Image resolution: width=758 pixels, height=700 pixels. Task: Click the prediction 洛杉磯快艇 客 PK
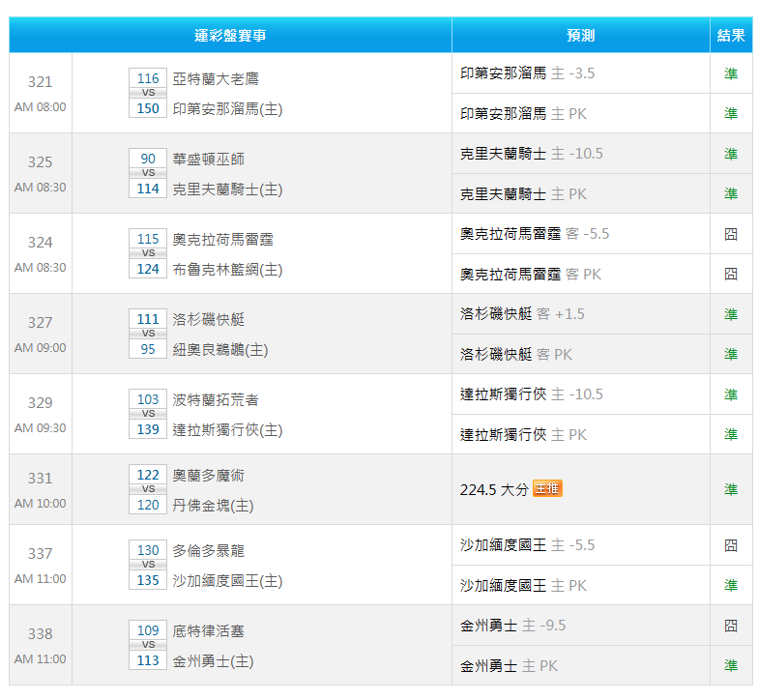tap(516, 354)
